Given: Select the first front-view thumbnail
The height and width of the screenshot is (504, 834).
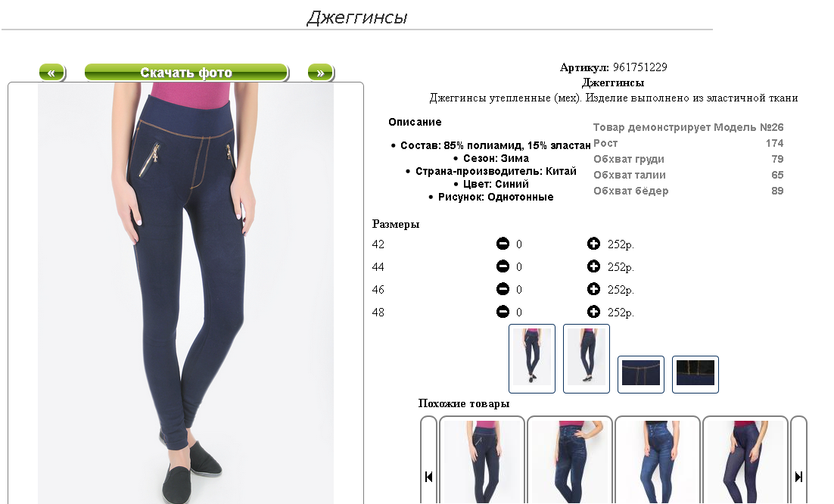Looking at the screenshot, I should click(x=532, y=359).
